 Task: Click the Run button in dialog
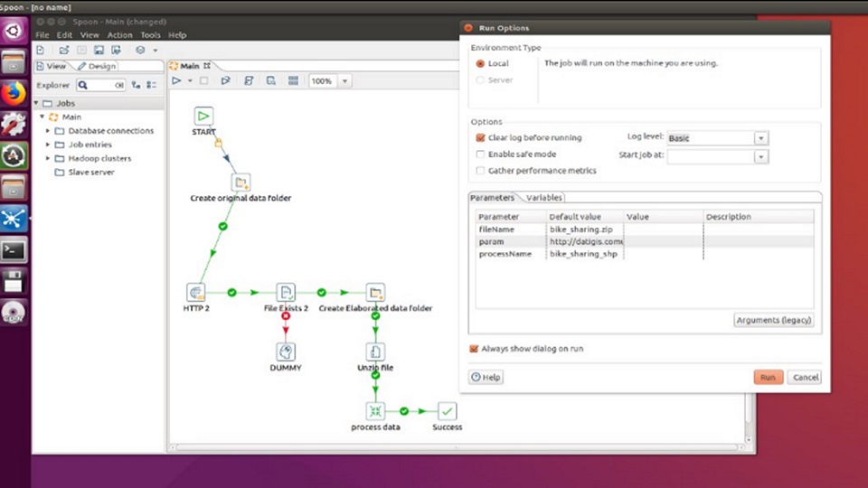tap(768, 378)
